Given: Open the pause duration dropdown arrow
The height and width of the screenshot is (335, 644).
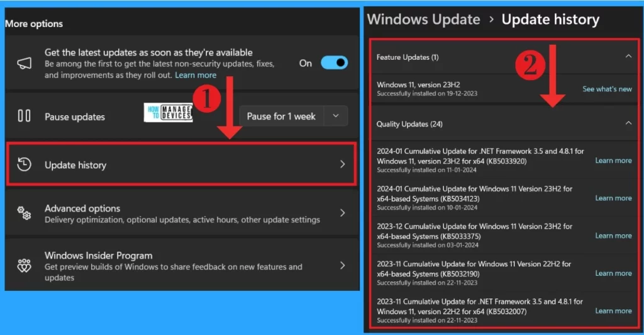Looking at the screenshot, I should [336, 116].
